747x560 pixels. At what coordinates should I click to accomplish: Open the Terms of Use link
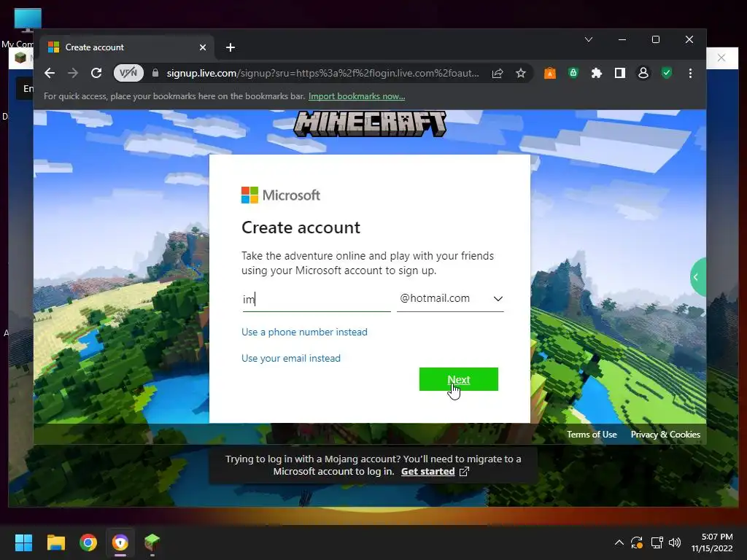coord(592,435)
